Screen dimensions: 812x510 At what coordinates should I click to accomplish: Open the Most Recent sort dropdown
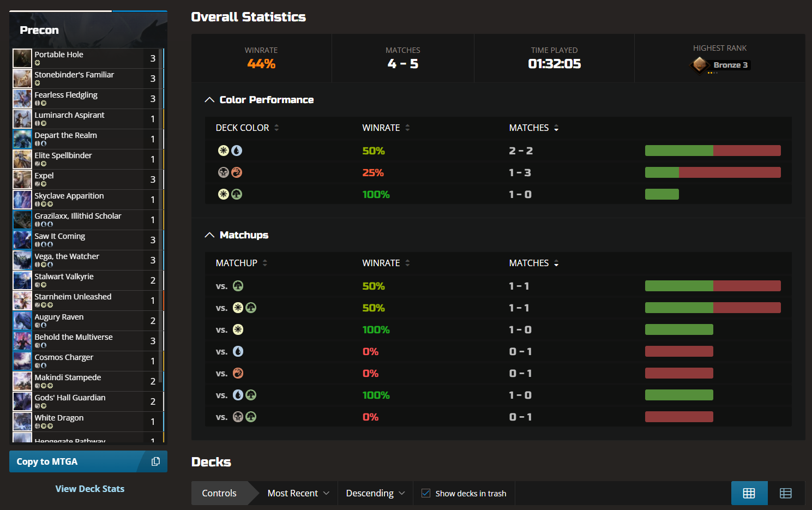click(298, 493)
